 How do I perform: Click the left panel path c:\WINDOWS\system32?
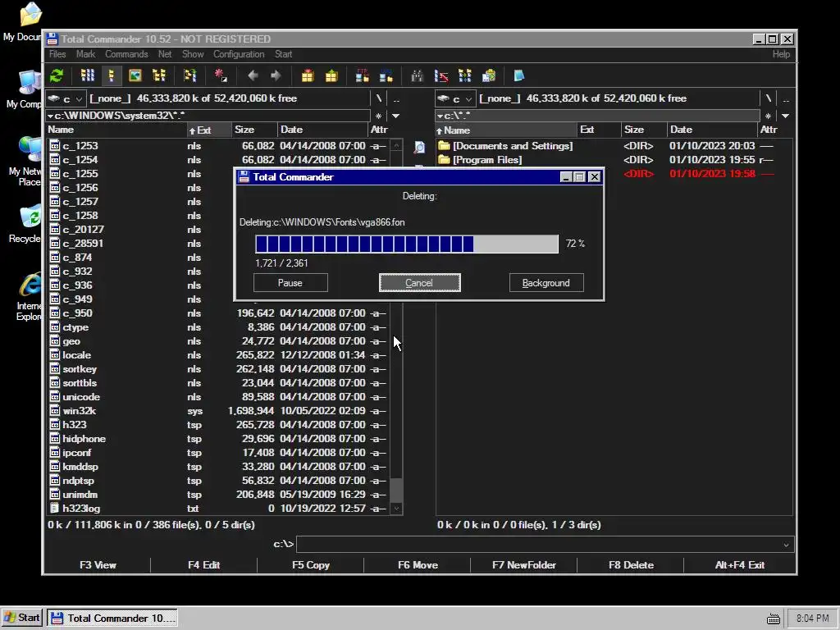(208, 116)
